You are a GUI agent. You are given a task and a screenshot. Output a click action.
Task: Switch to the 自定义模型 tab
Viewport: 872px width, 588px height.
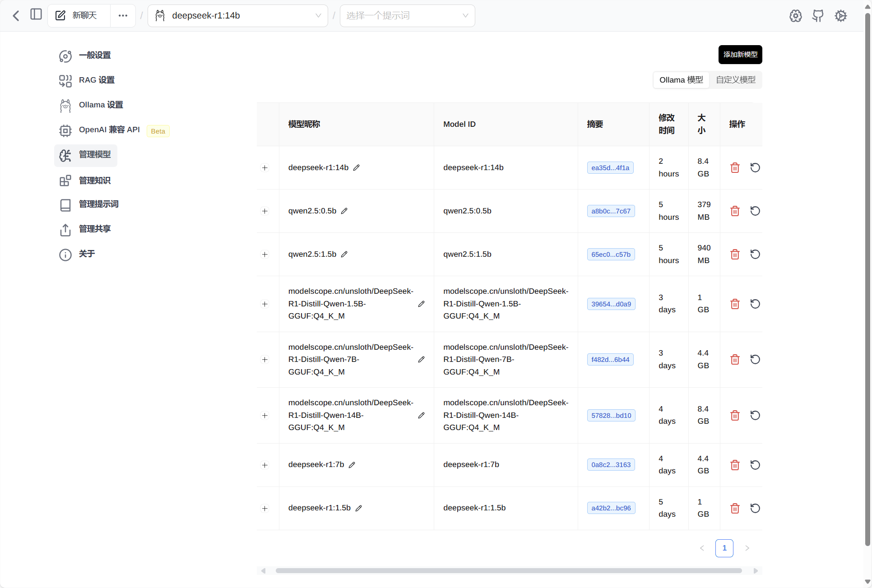(735, 80)
